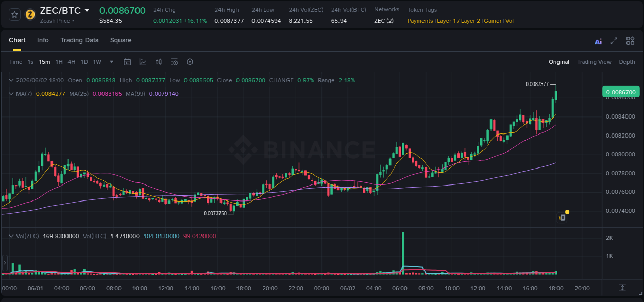Click the MA(7) indicator value
The height and width of the screenshot is (302, 644).
tap(50, 94)
